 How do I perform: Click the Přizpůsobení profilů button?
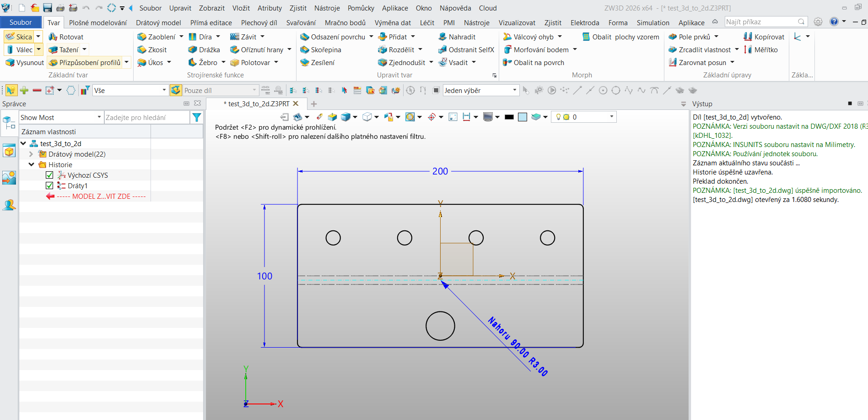pyautogui.click(x=85, y=62)
